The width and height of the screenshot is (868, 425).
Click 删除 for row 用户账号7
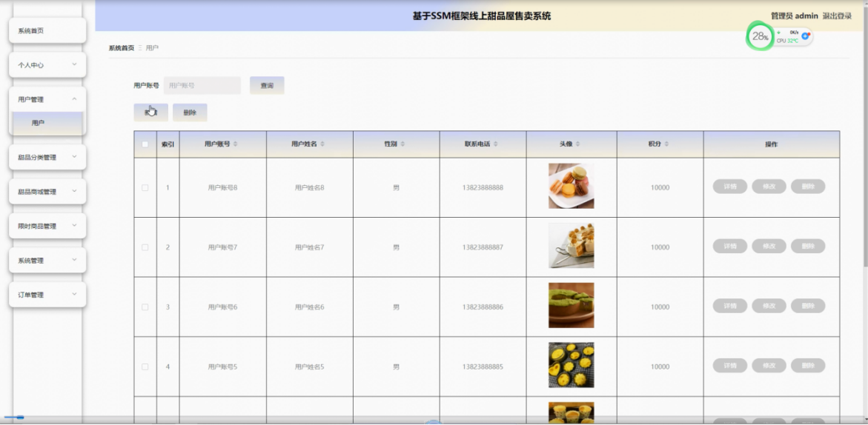point(808,246)
